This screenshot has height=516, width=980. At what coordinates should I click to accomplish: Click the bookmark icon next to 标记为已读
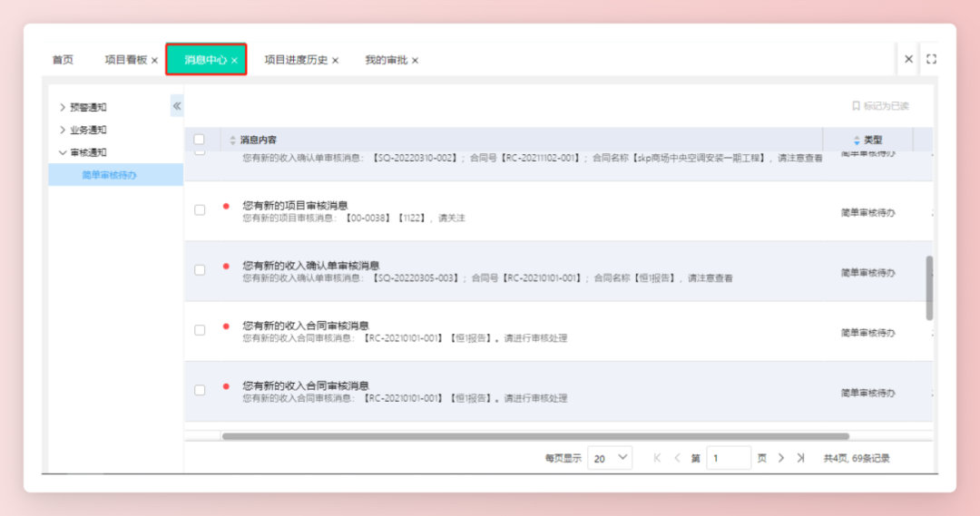(856, 106)
